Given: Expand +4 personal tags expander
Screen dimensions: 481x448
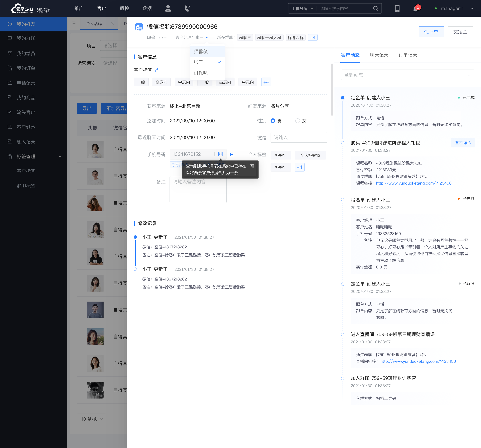Looking at the screenshot, I should [x=300, y=167].
